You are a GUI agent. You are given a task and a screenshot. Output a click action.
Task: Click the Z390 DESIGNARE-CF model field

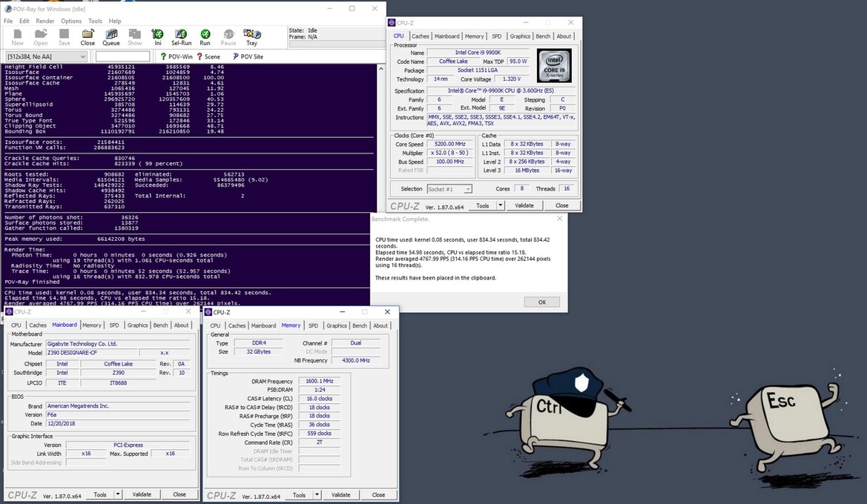pyautogui.click(x=90, y=353)
